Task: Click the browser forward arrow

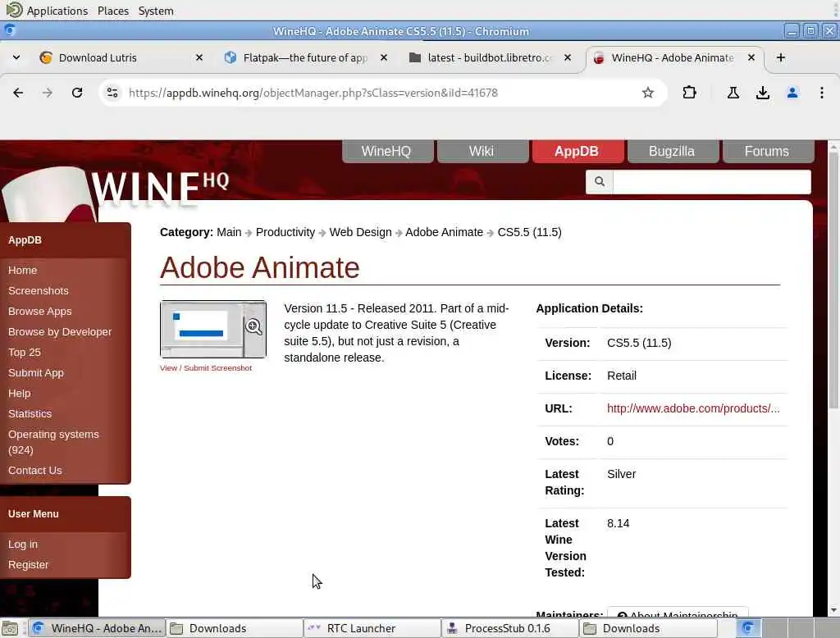Action: [48, 93]
